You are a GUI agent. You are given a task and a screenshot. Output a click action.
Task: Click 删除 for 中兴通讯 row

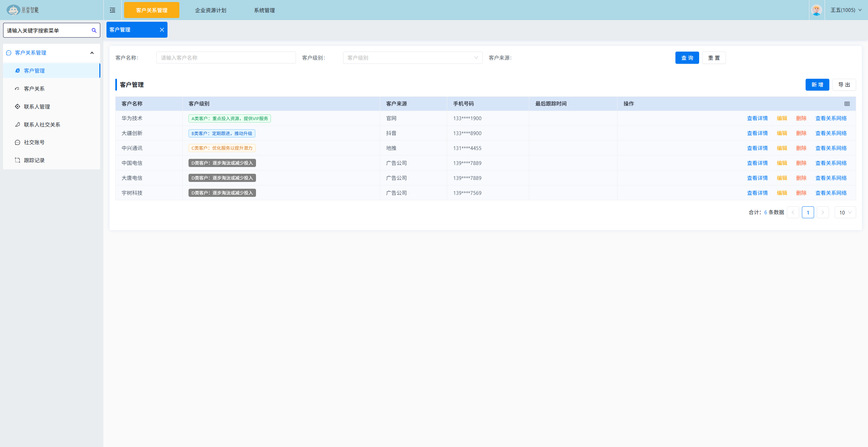click(801, 148)
